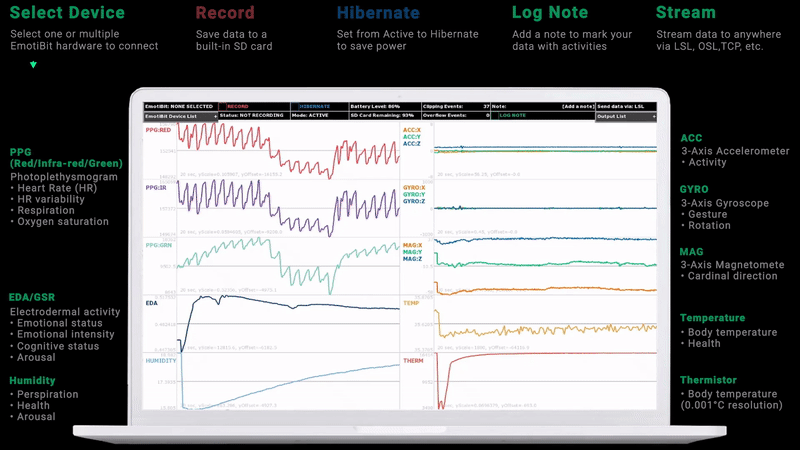The width and height of the screenshot is (800, 450).
Task: Click the Log Note heading
Action: tap(550, 13)
